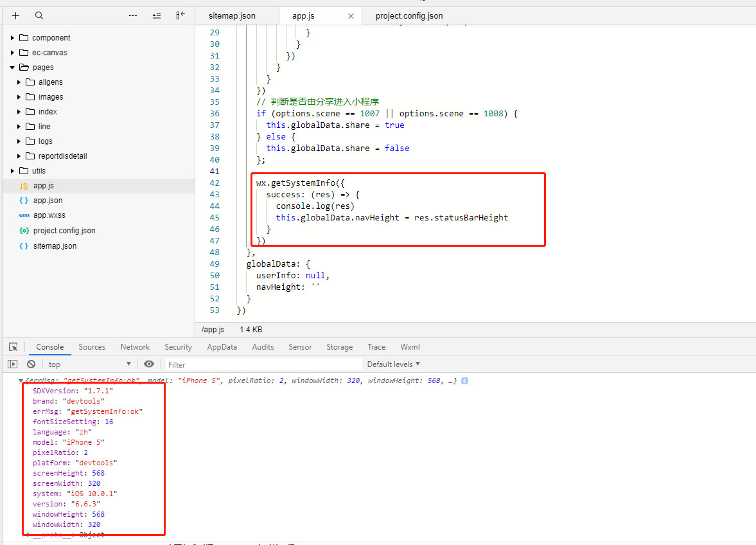Switch to the AppData tab
Viewport: 756px width, 545px height.
coord(222,347)
